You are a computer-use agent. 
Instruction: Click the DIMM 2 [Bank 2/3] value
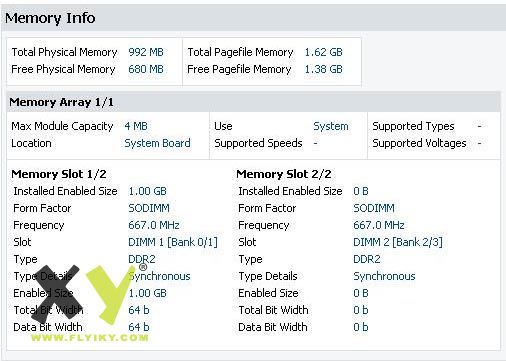tap(398, 242)
